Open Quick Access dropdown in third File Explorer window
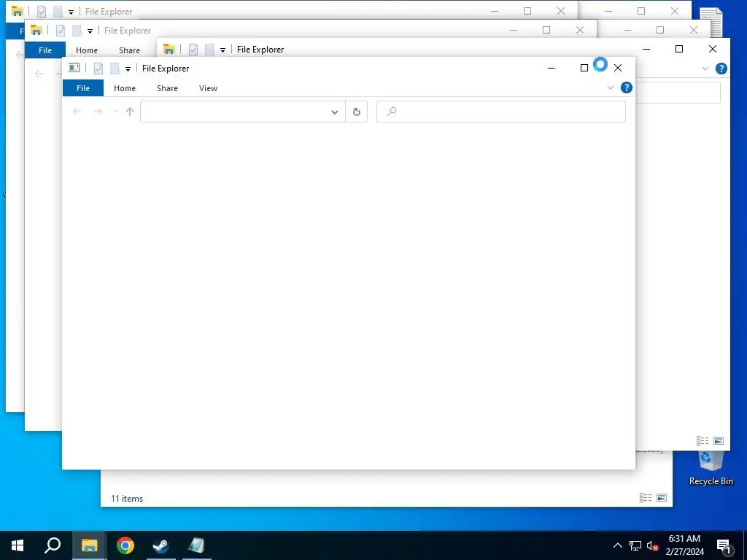Screen dimensions: 747x560 tap(222, 50)
